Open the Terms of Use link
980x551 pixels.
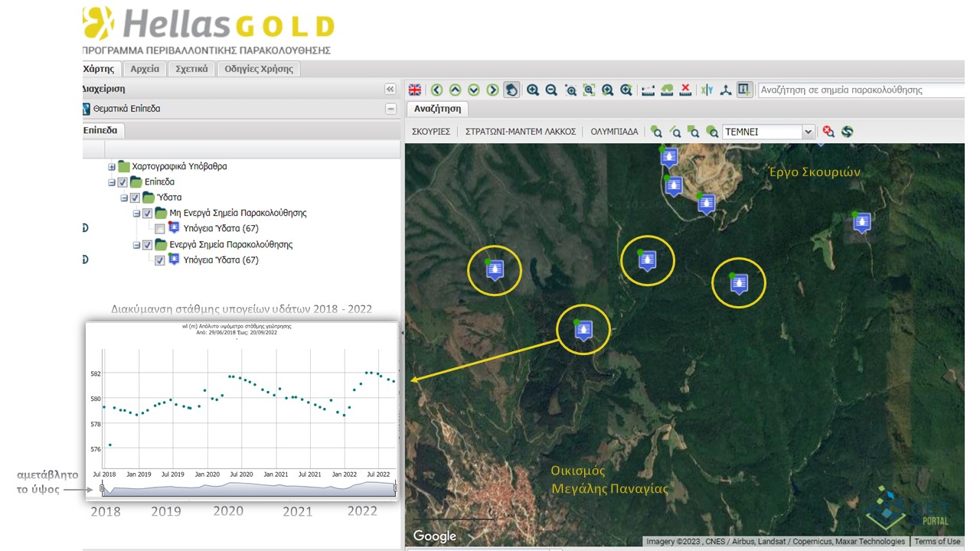(937, 542)
